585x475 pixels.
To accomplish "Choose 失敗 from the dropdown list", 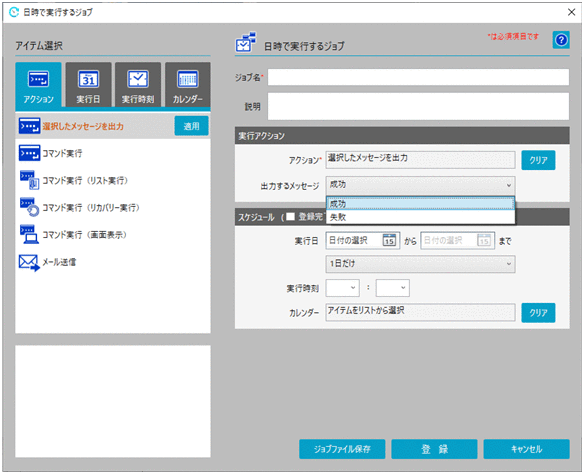I will point(420,217).
